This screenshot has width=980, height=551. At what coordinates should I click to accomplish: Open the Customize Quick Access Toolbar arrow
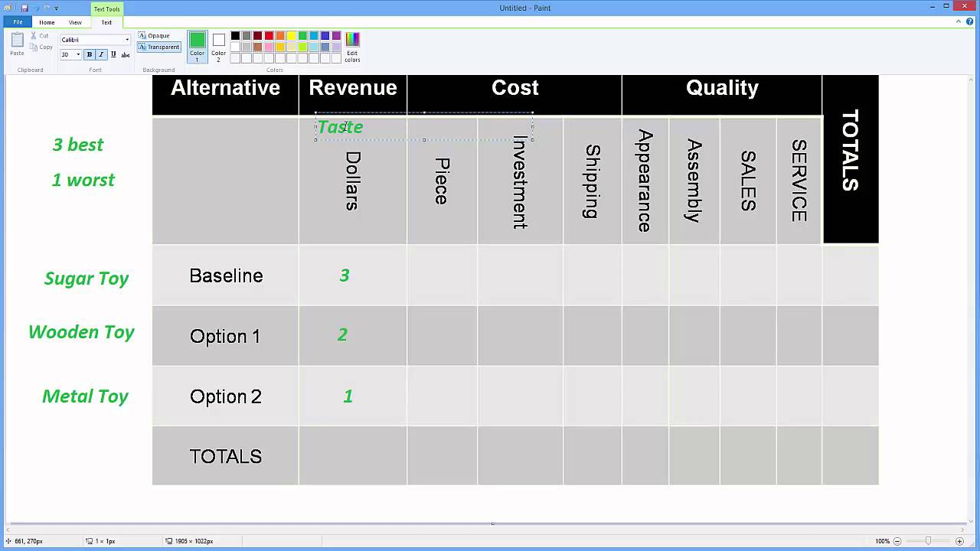coord(57,8)
